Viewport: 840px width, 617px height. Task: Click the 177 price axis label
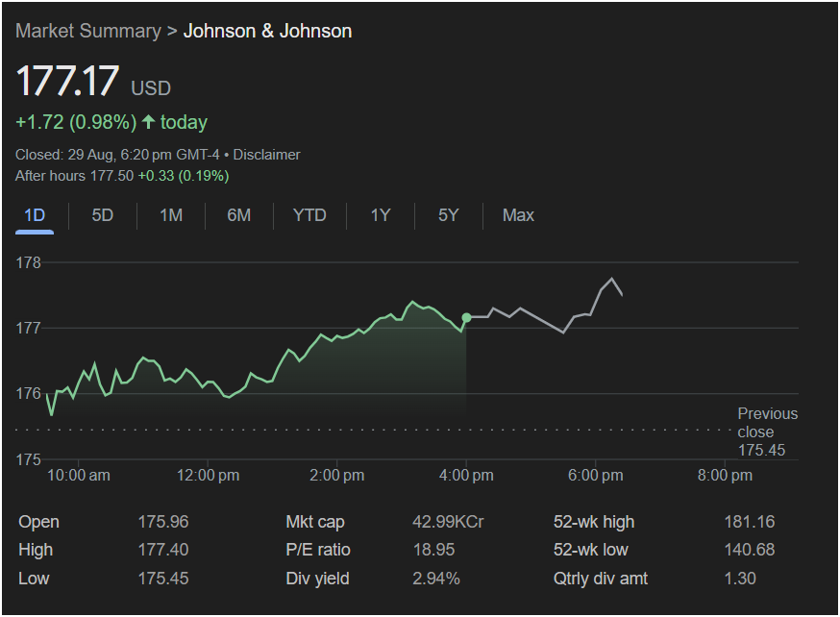(29, 328)
